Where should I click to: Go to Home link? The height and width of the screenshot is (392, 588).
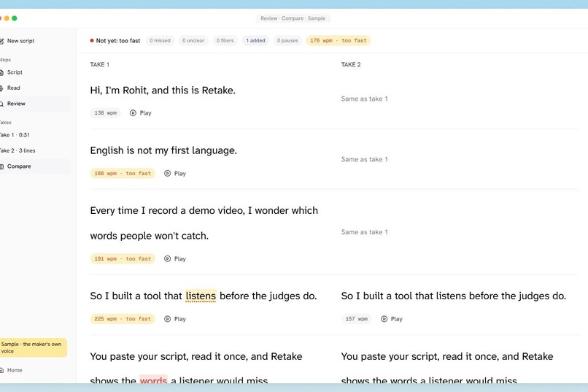(15, 370)
